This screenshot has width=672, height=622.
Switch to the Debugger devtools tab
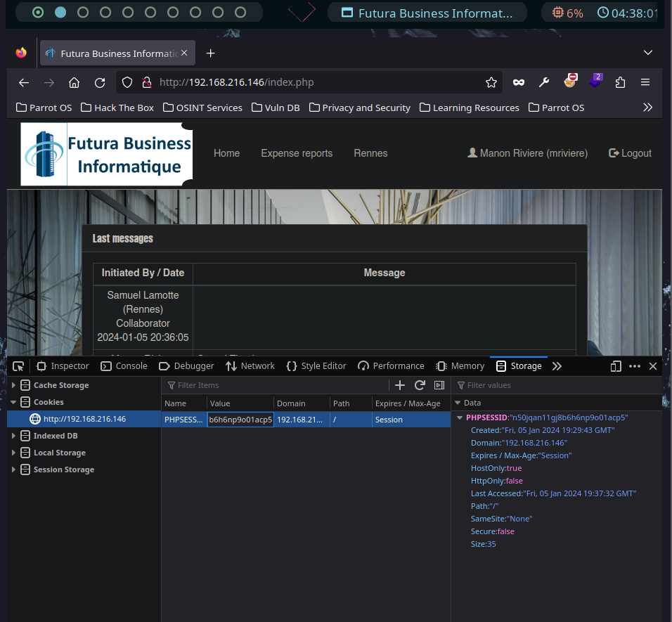(x=186, y=366)
